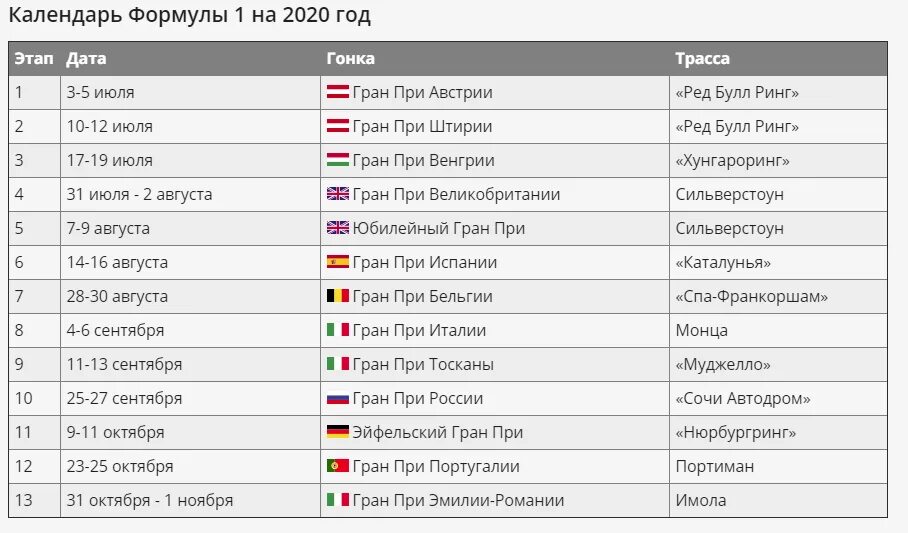Click the Календарь Формулы 1 на 2020 год heading
The width and height of the screenshot is (908, 533).
pos(189,14)
